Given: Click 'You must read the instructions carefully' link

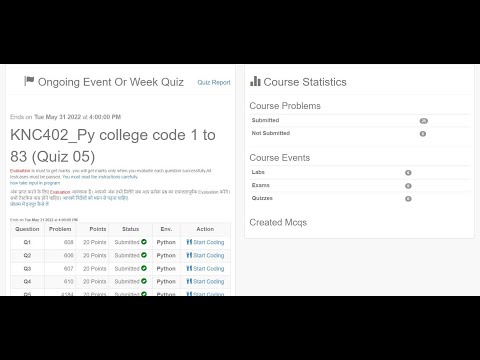Looking at the screenshot, I should 100,177.
